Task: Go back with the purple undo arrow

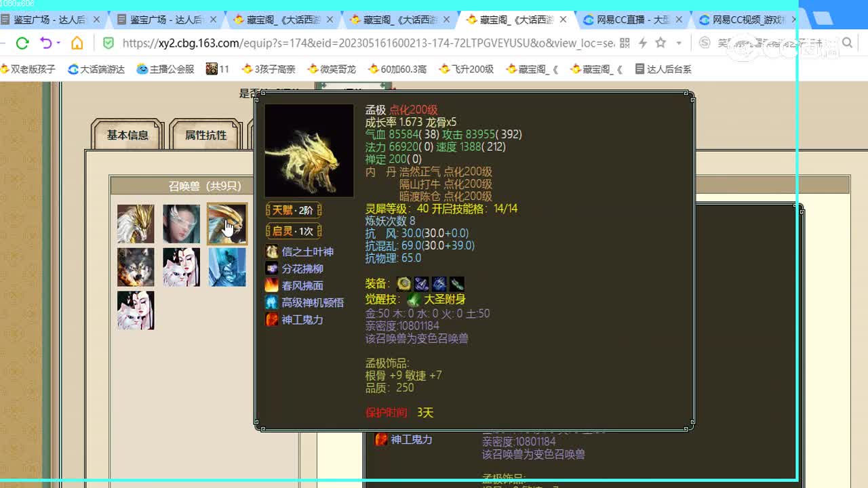Action: [x=45, y=43]
